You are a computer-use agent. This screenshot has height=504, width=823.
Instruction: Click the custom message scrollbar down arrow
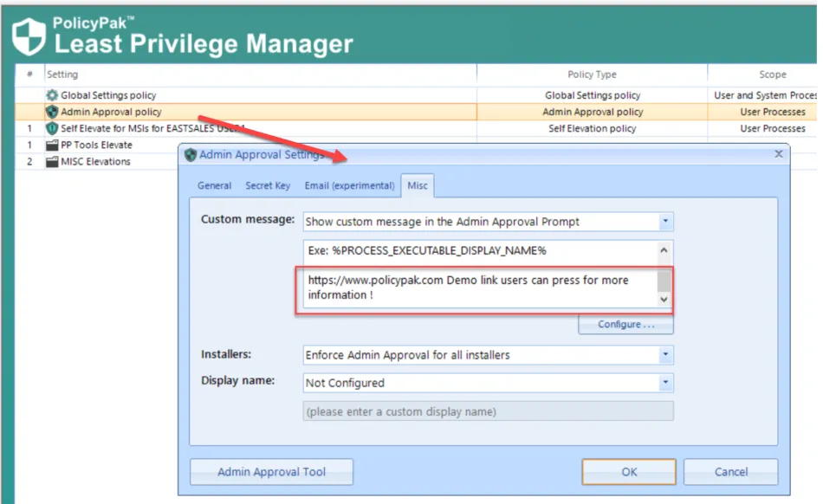point(664,300)
